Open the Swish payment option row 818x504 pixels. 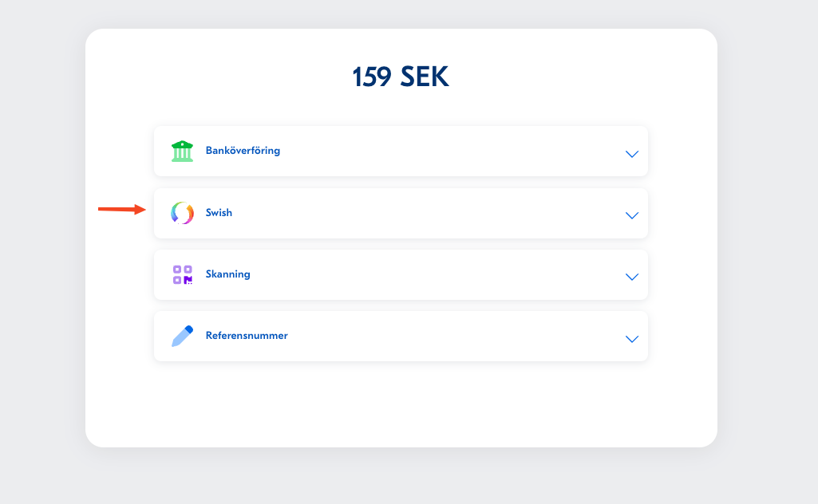401,213
